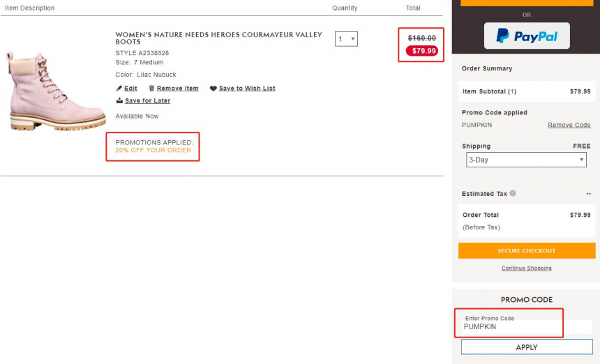600x364 pixels.
Task: Click the Remove Item link
Action: click(x=177, y=89)
